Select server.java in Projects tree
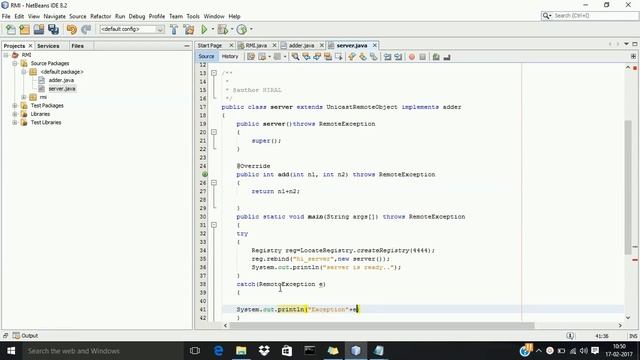The height and width of the screenshot is (360, 640). pyautogui.click(x=62, y=89)
